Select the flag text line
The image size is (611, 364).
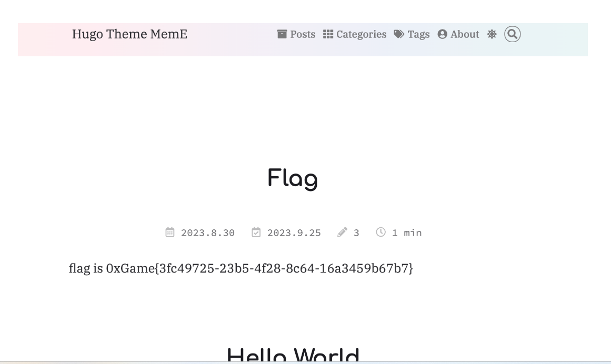pos(242,268)
